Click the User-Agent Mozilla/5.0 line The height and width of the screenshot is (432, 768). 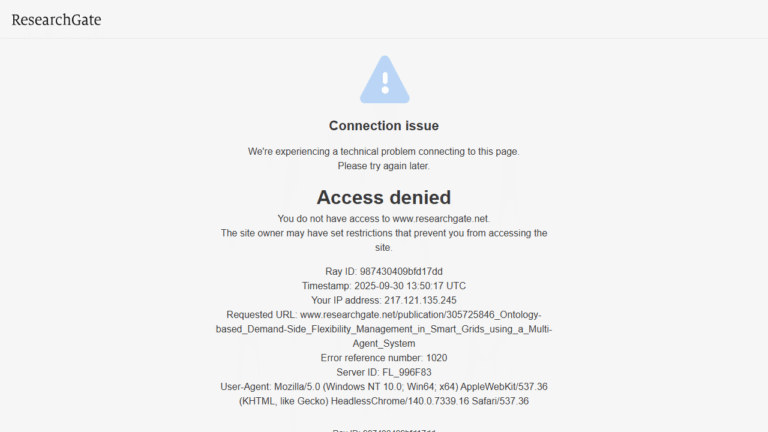[384, 386]
